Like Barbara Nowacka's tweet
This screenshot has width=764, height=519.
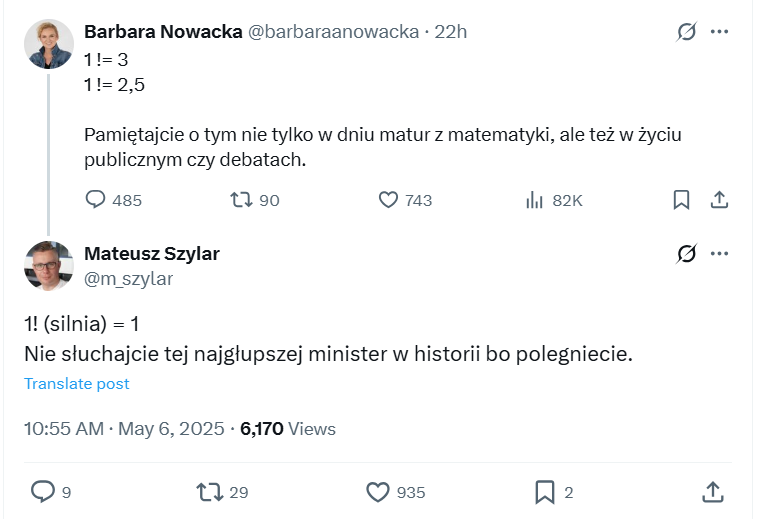click(389, 200)
